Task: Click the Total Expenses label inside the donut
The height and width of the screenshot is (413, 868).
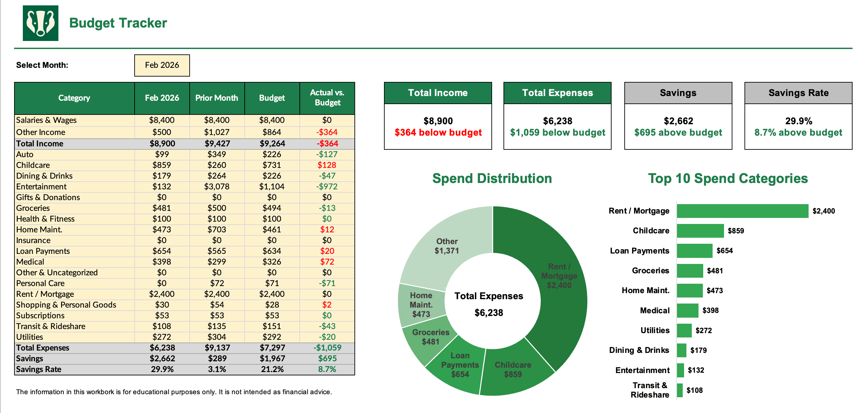Action: click(488, 296)
